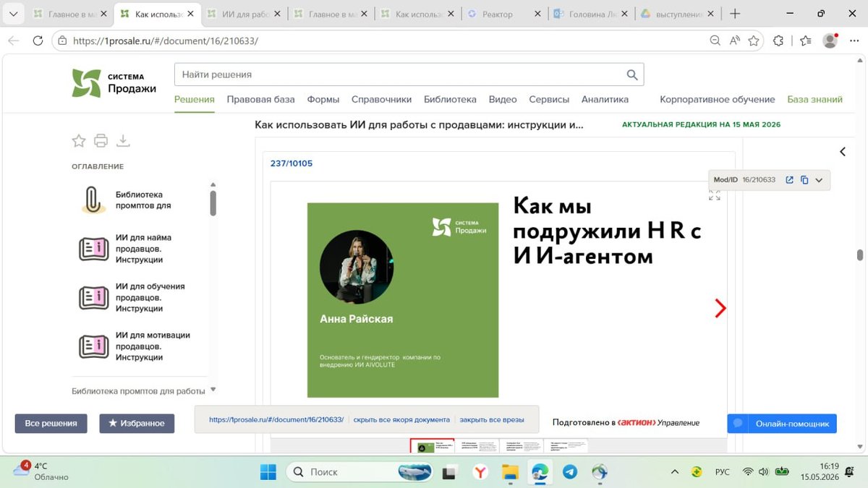Open Windows Start menu
Screen dimensions: 868x488
pyautogui.click(x=268, y=472)
